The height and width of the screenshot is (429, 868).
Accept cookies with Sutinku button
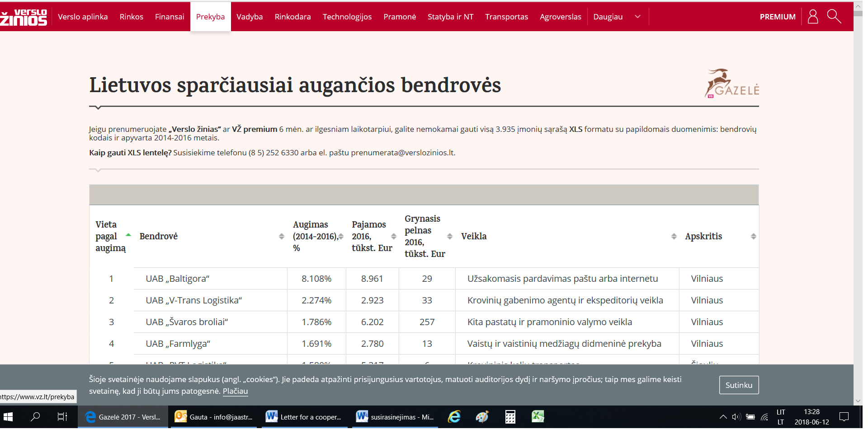click(x=739, y=385)
